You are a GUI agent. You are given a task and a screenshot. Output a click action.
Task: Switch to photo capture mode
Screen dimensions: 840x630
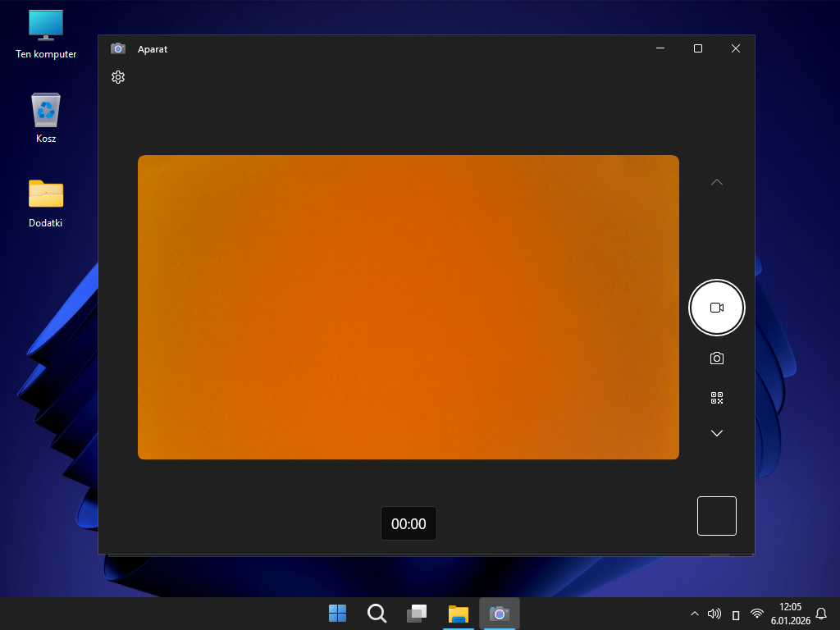coord(716,358)
